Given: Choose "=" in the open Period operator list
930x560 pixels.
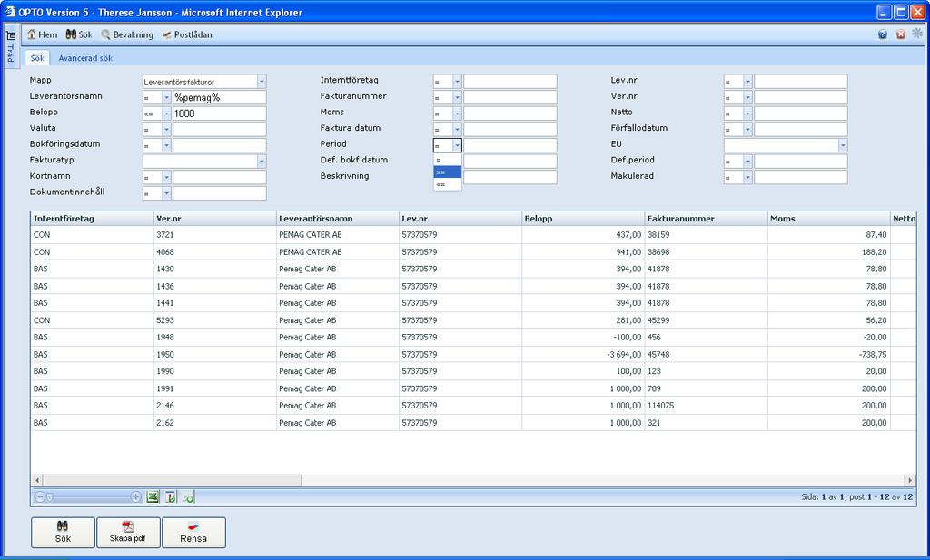Looking at the screenshot, I should click(x=447, y=160).
